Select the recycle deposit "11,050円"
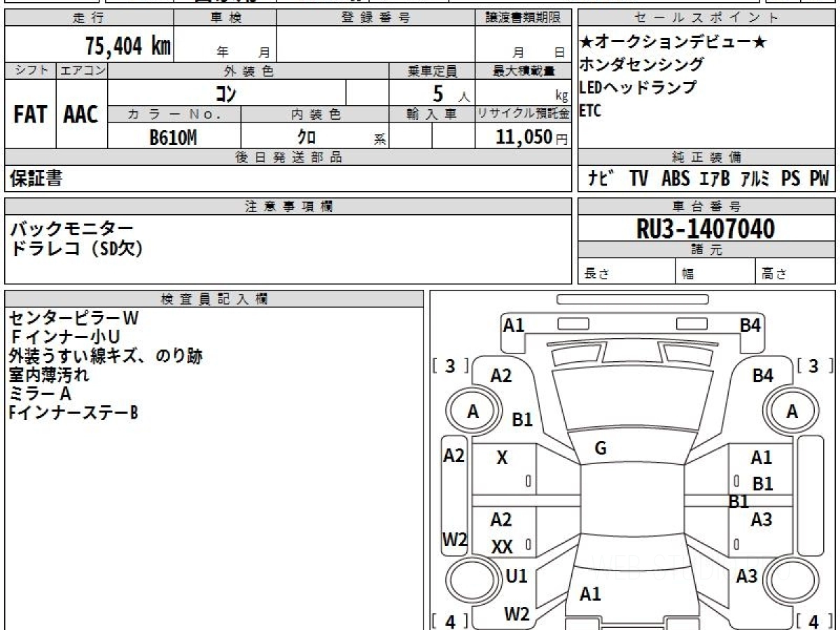 pos(531,137)
